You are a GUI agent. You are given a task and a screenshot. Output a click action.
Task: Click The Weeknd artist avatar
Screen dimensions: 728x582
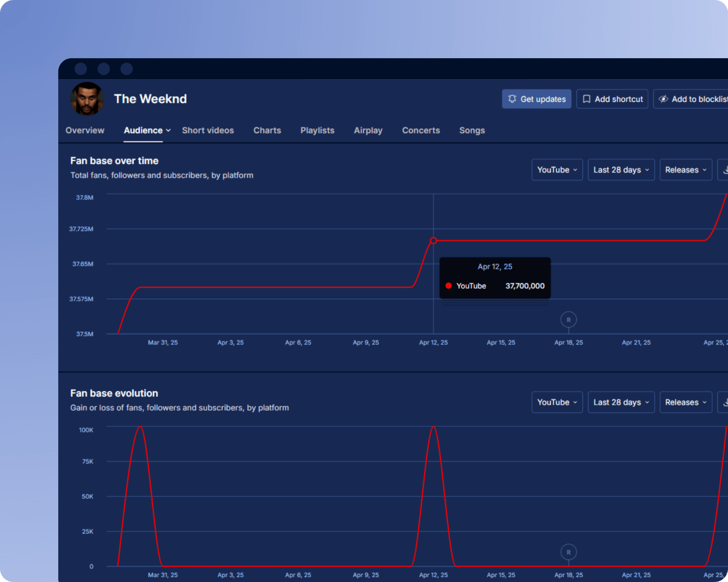(x=87, y=99)
